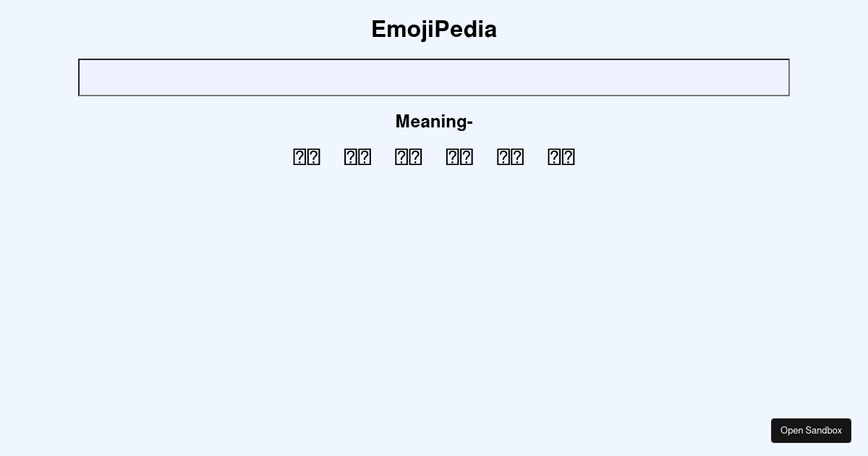Click the EmojiPedia title heading
Image resolution: width=868 pixels, height=456 pixels.
434,29
